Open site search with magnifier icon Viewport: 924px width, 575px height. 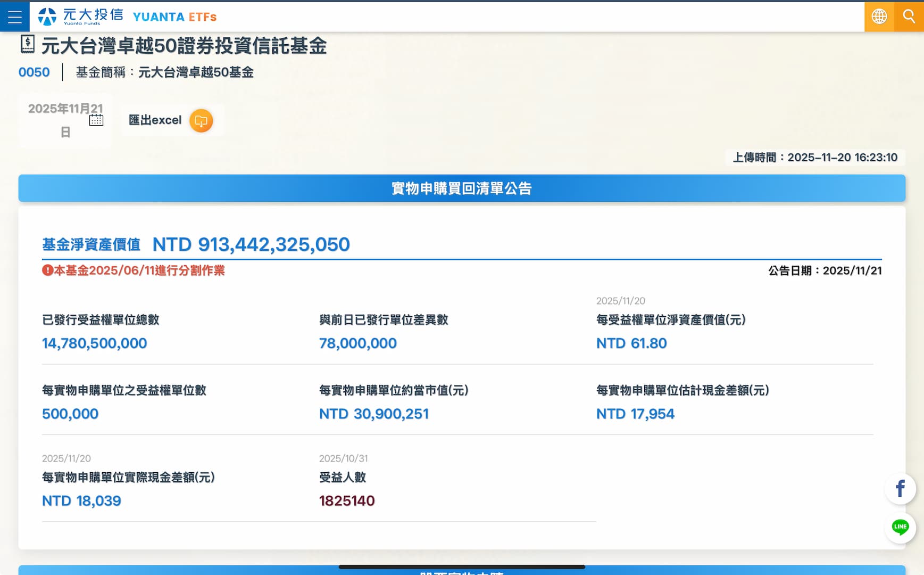909,17
